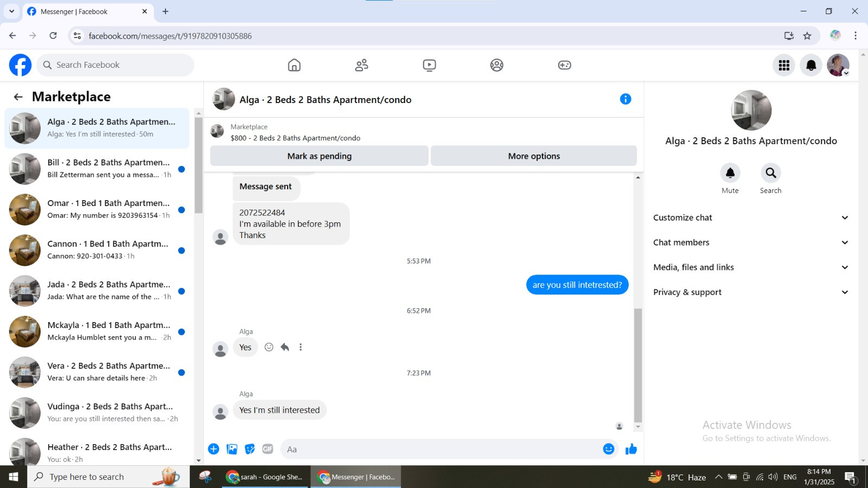Screen dimensions: 868x488
Task: Open Alga 2 Beds 2 Baths conversation
Action: (x=97, y=128)
